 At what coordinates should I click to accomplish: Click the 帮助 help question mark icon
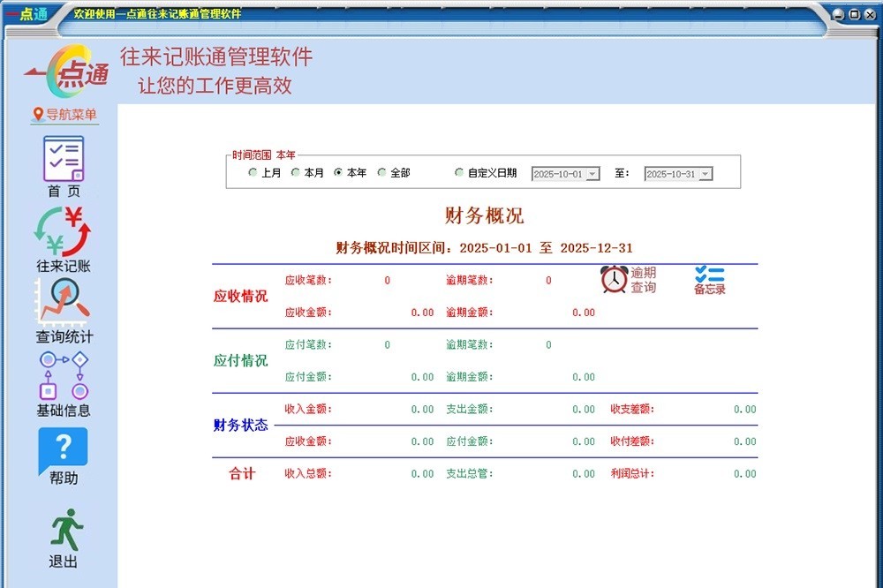(x=63, y=449)
